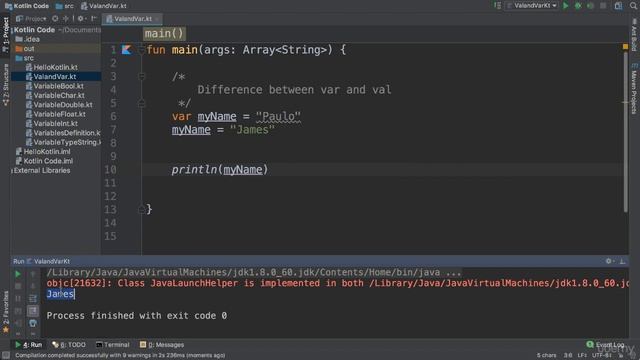Open VariableDouble.kt file
Image resolution: width=640 pixels, height=360 pixels.
coord(59,105)
